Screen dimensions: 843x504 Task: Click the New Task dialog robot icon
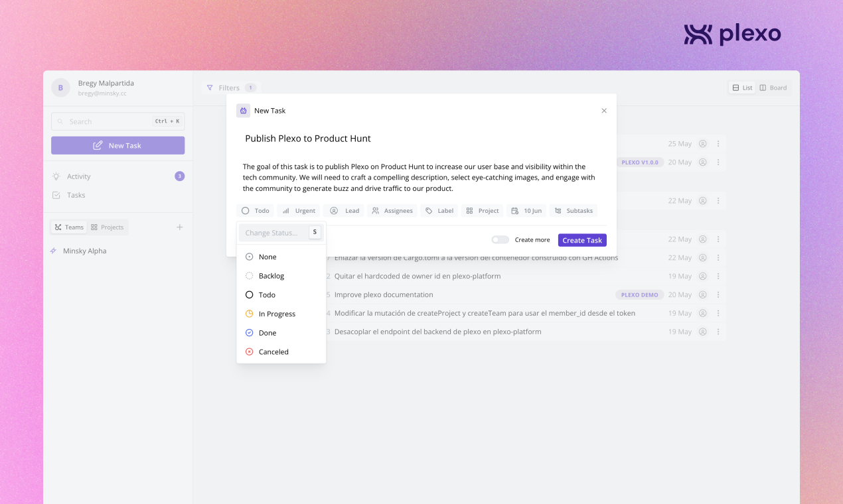click(x=243, y=111)
